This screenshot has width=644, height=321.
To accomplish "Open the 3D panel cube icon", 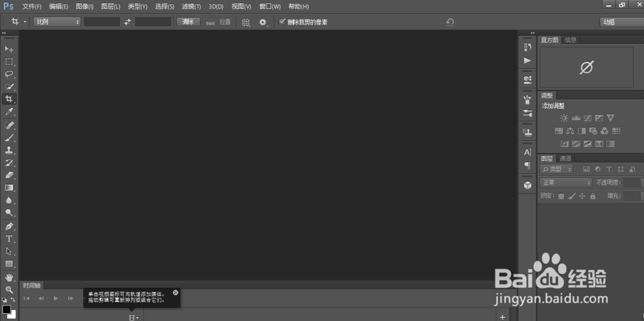I will click(528, 186).
